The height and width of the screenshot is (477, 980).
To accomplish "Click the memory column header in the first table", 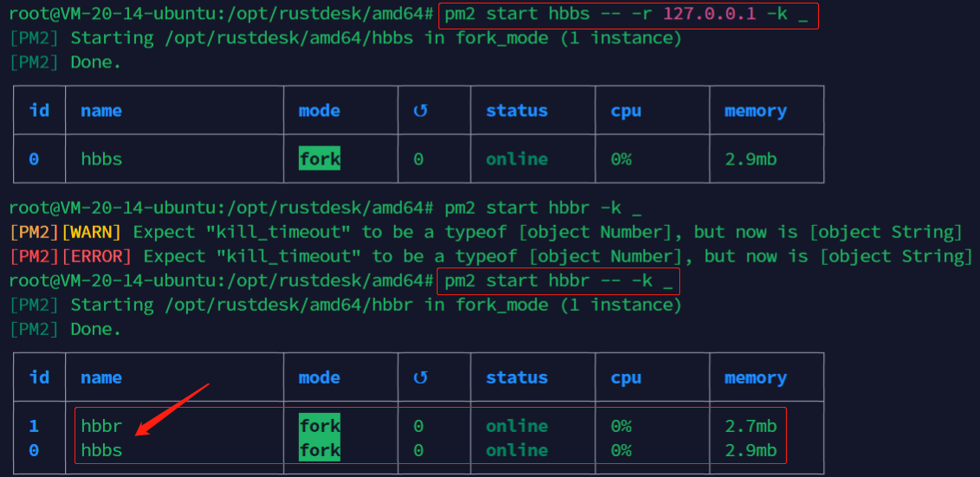I will (x=756, y=111).
